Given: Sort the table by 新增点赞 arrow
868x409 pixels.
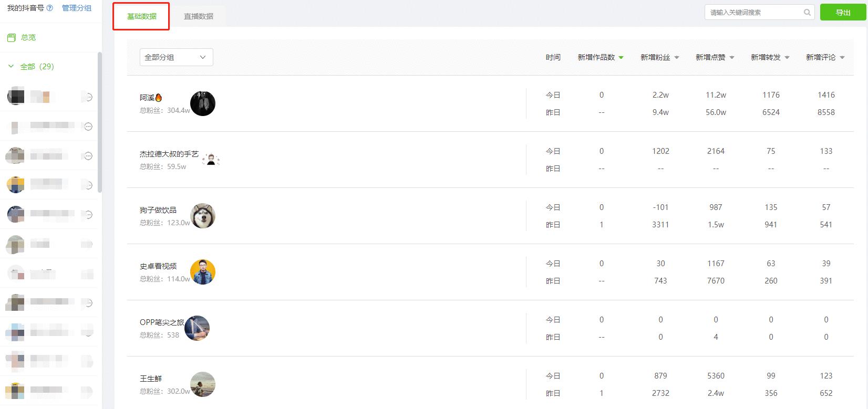Looking at the screenshot, I should click(x=732, y=58).
